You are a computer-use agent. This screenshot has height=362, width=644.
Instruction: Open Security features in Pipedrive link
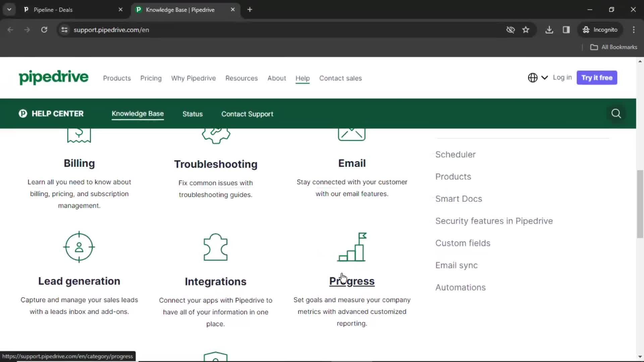click(x=494, y=221)
